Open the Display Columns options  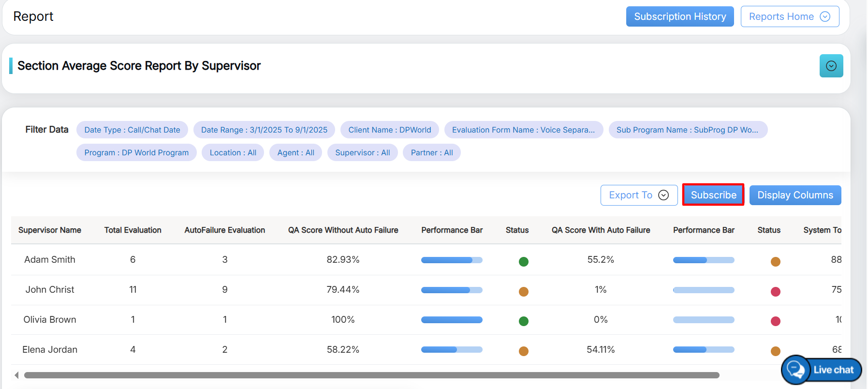pyautogui.click(x=794, y=195)
